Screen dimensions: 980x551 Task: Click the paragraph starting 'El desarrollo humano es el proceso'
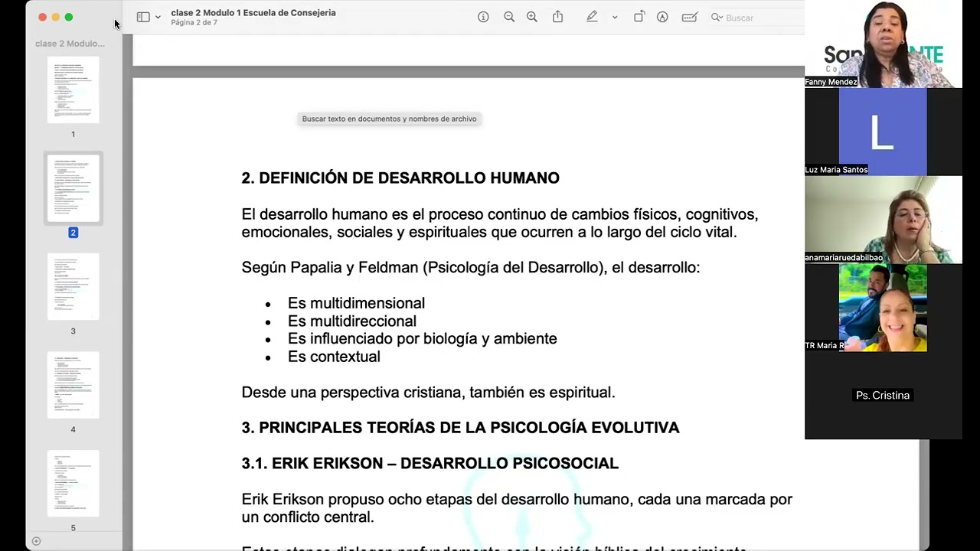(500, 223)
